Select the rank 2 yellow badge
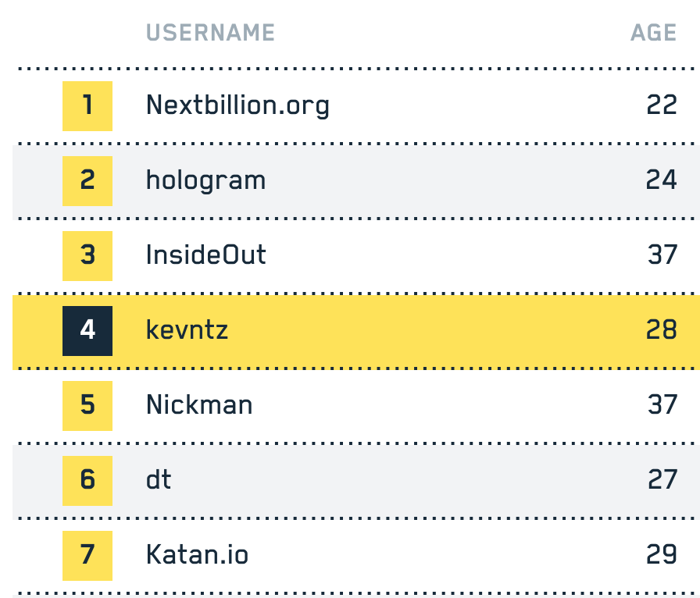This screenshot has height=598, width=700. pos(87,180)
